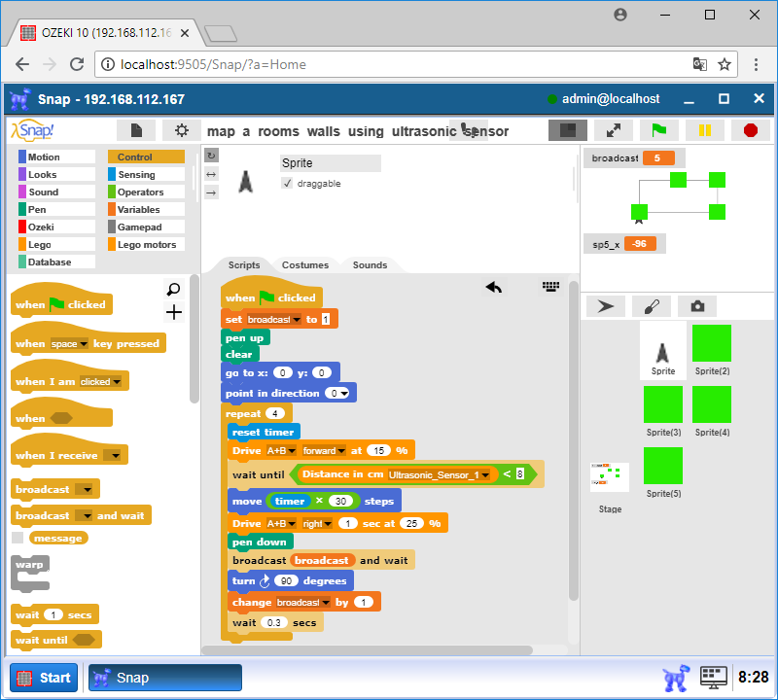Switch to the Costumes tab
This screenshot has width=778, height=700.
[x=305, y=264]
